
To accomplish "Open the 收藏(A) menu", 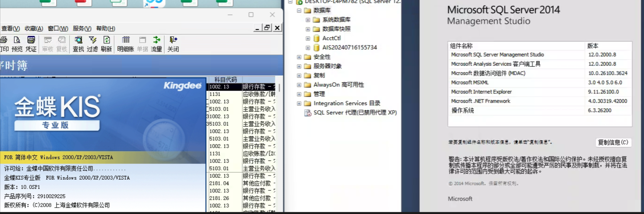I will coord(34,28).
